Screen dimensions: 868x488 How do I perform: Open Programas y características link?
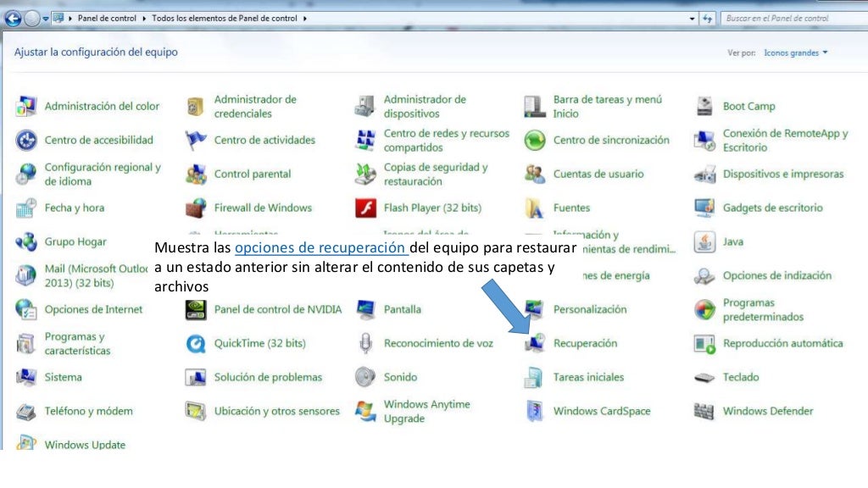point(77,344)
